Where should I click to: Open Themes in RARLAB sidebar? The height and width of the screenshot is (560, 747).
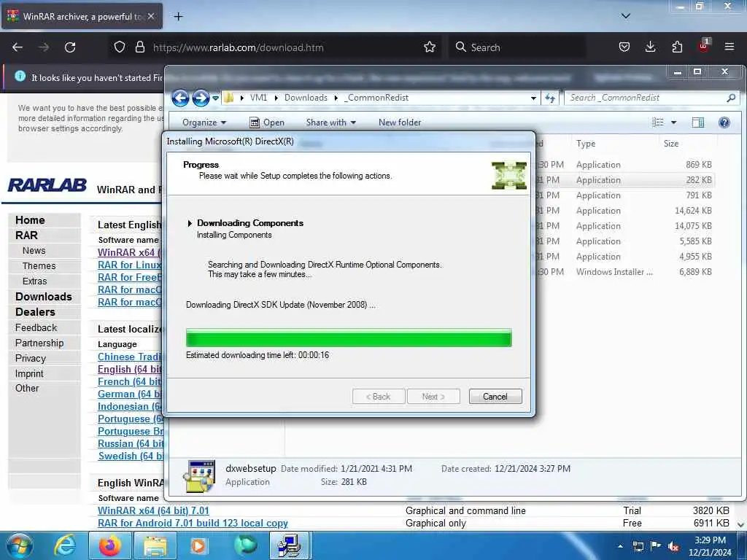coord(39,265)
